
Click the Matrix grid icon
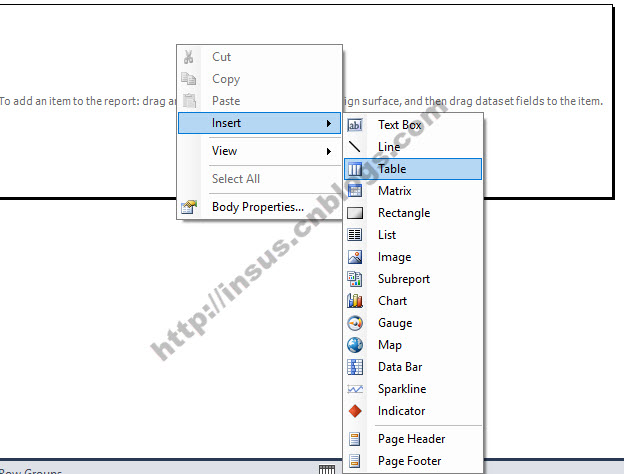355,191
